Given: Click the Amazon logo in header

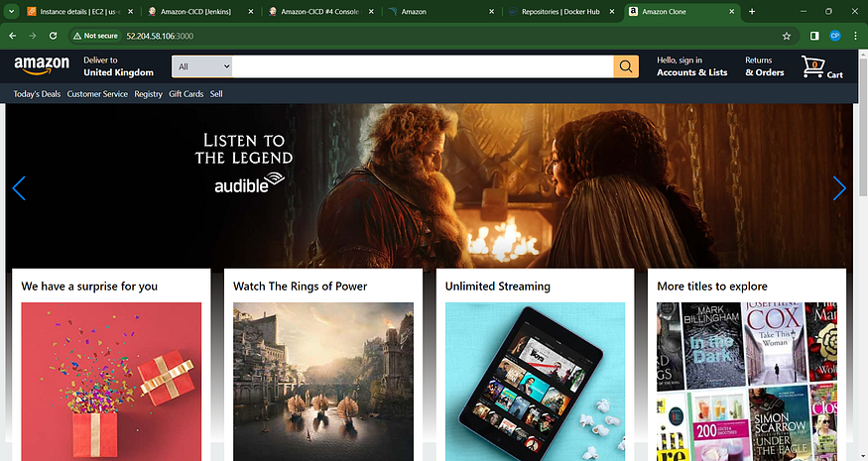Looking at the screenshot, I should (42, 65).
